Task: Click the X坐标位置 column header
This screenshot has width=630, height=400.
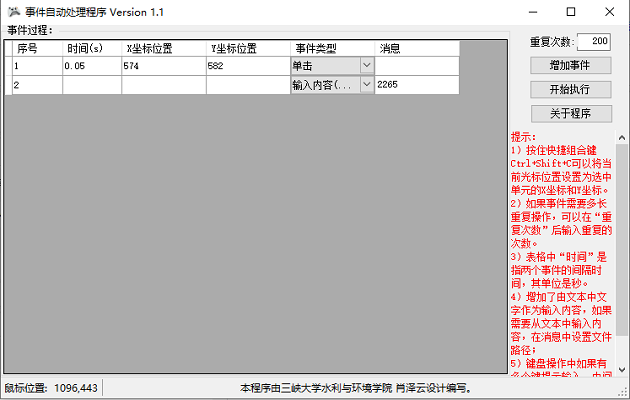Action: tap(164, 49)
